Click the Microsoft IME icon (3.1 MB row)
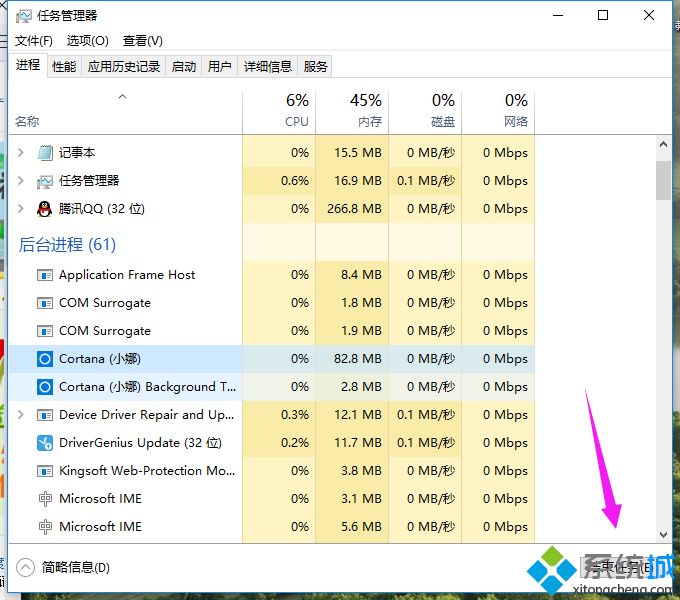The height and width of the screenshot is (600, 680). coord(45,499)
